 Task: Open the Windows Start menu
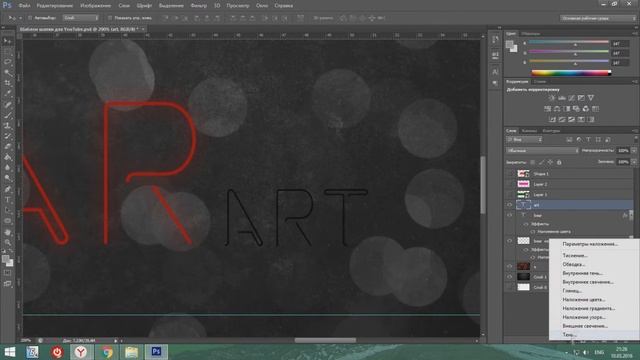pyautogui.click(x=9, y=351)
